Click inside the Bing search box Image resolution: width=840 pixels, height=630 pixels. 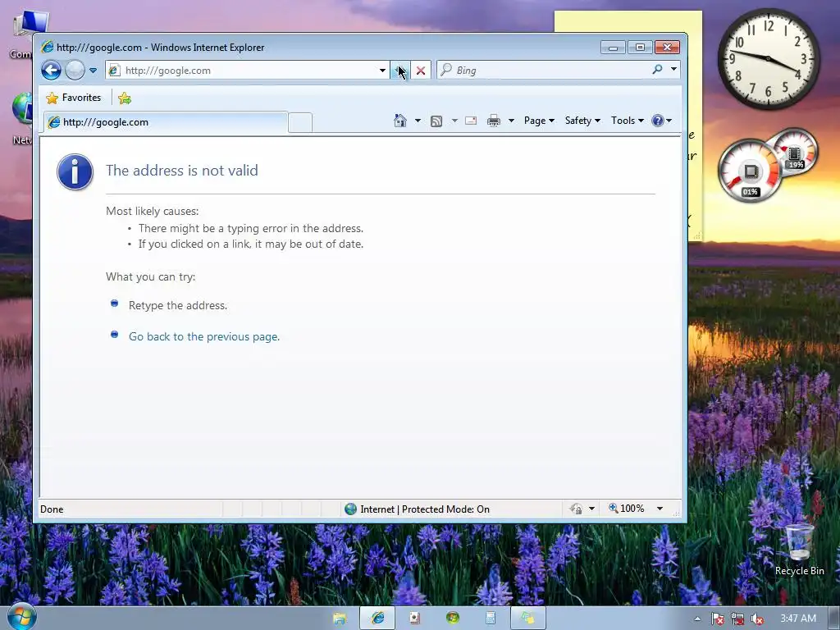click(x=544, y=71)
